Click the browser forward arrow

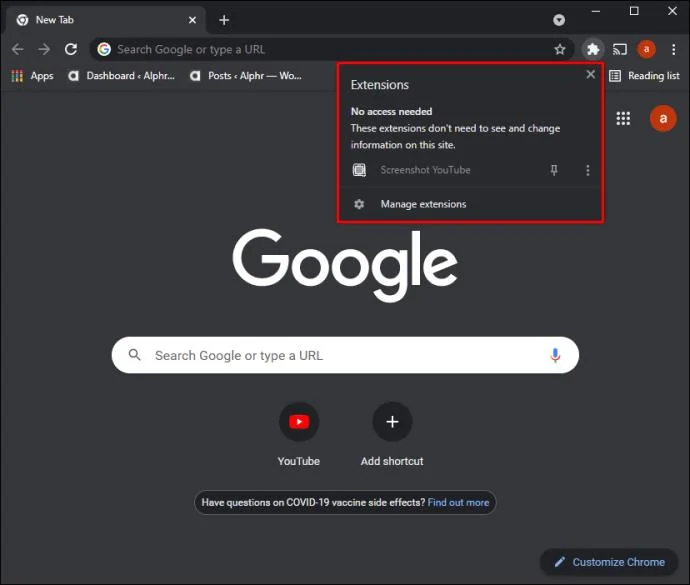coord(44,49)
